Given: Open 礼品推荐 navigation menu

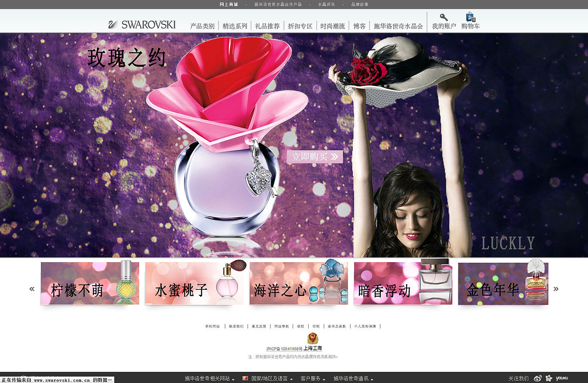Looking at the screenshot, I should [x=267, y=26].
